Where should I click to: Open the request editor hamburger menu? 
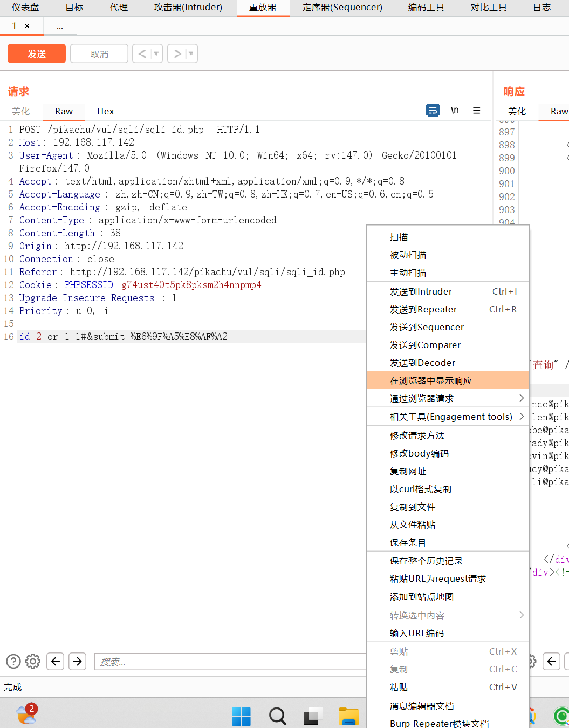click(477, 110)
